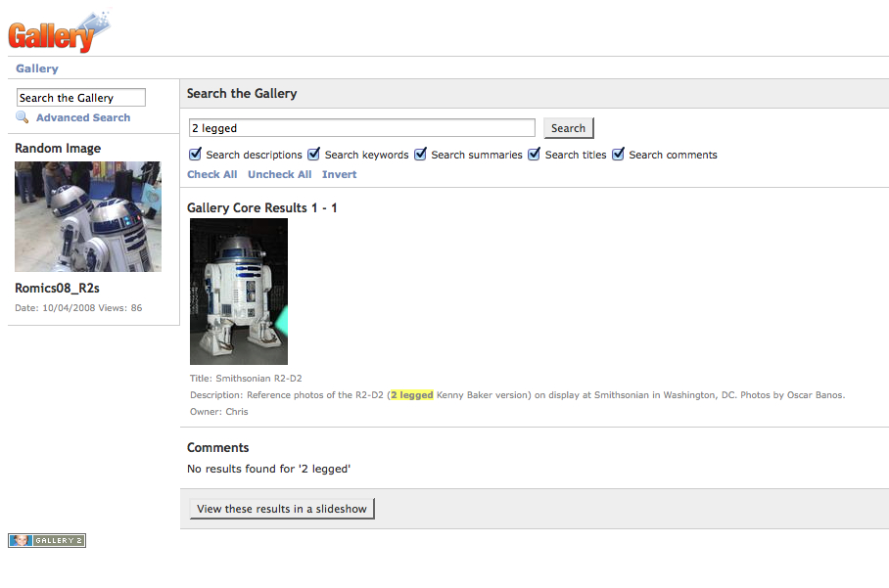
Task: Uncheck the Search descriptions checkbox
Action: (195, 154)
